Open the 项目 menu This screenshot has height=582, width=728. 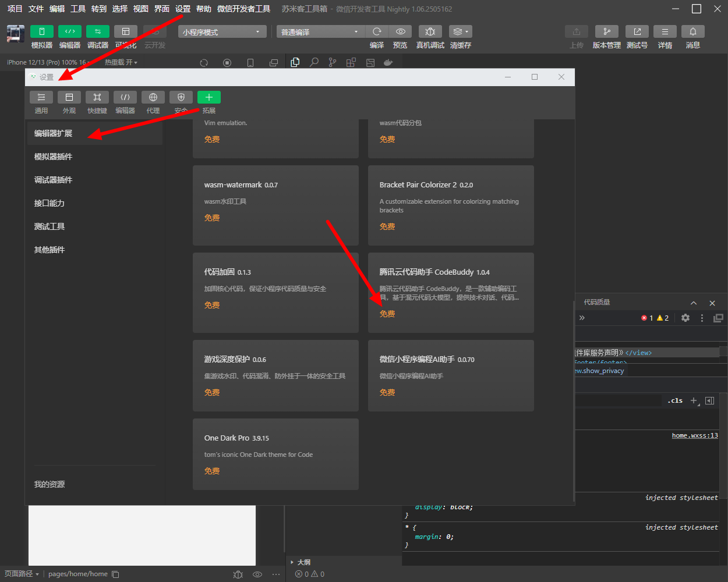(15, 9)
